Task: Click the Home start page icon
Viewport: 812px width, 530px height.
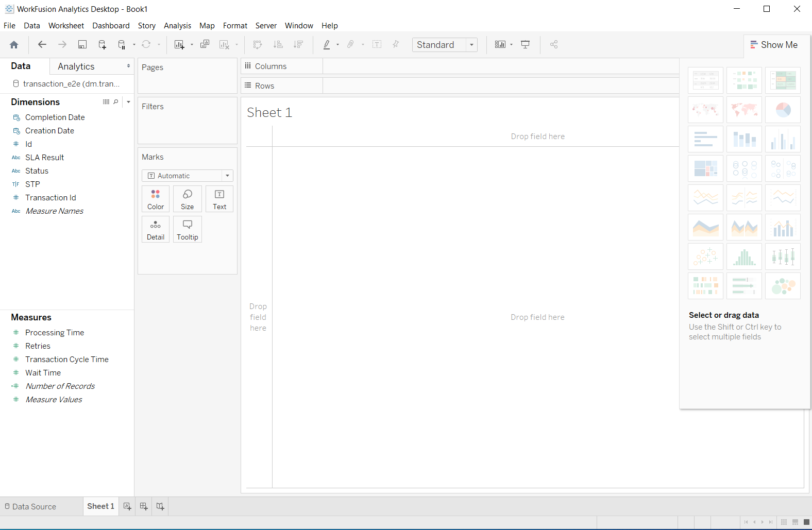Action: pyautogui.click(x=14, y=45)
